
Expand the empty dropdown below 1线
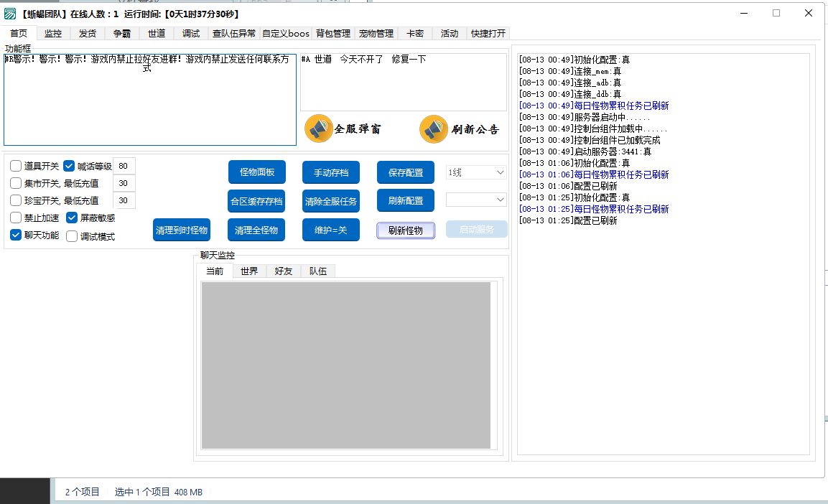click(x=476, y=199)
